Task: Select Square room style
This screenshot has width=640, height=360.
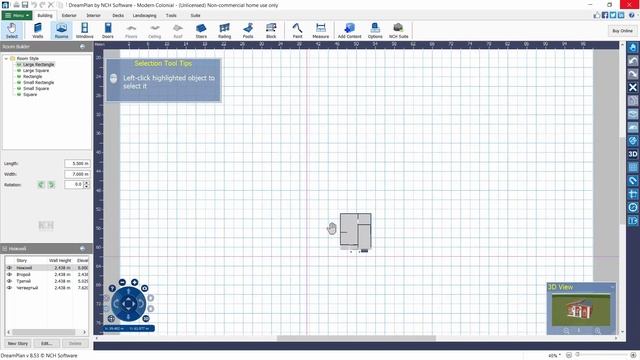Action: (30, 94)
